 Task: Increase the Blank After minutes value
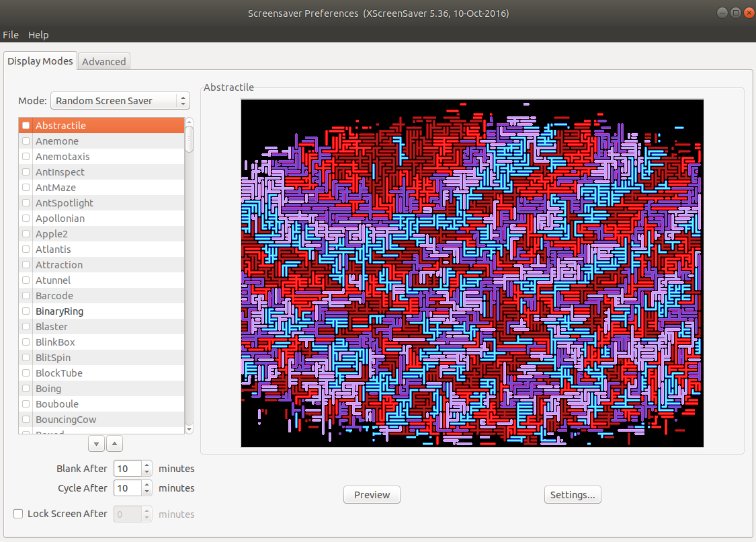point(146,465)
